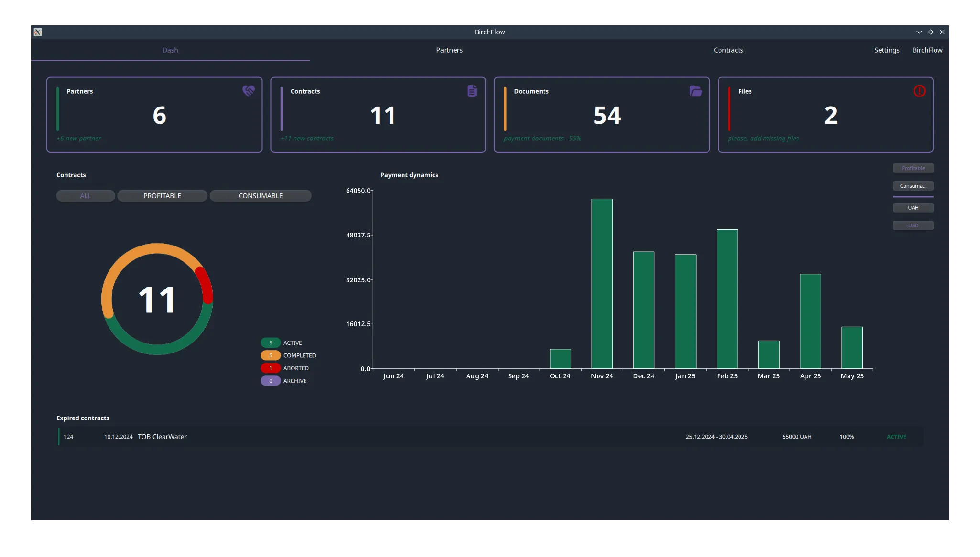980x557 pixels.
Task: Click the Files count 2
Action: pyautogui.click(x=831, y=115)
